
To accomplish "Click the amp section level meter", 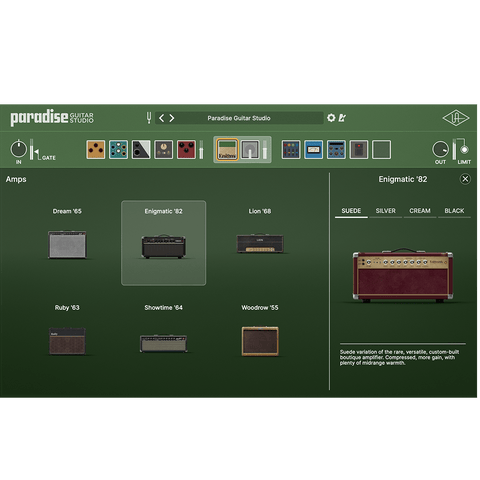I will (x=265, y=149).
